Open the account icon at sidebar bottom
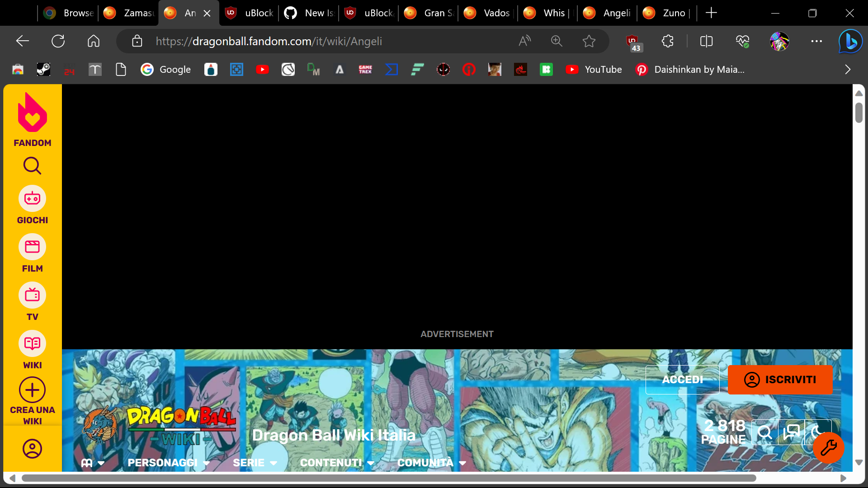The image size is (868, 488). pyautogui.click(x=32, y=449)
